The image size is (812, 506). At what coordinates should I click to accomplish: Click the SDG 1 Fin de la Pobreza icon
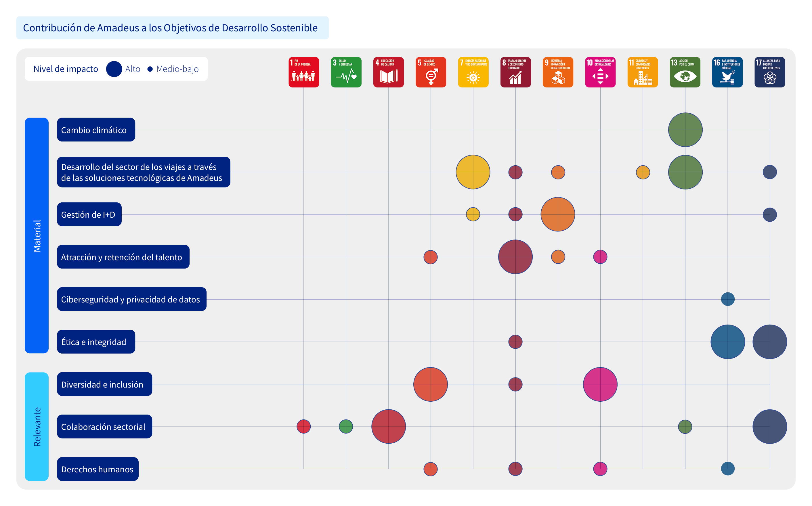point(303,72)
